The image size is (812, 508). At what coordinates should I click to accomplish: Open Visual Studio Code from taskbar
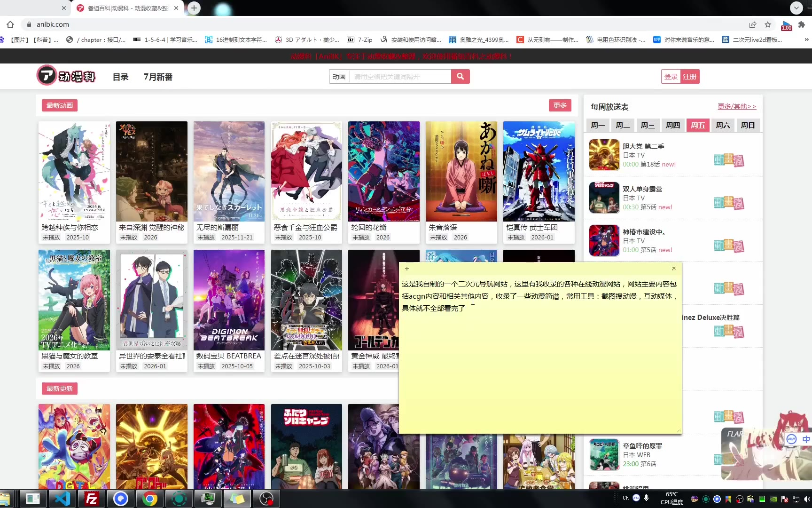tap(62, 499)
